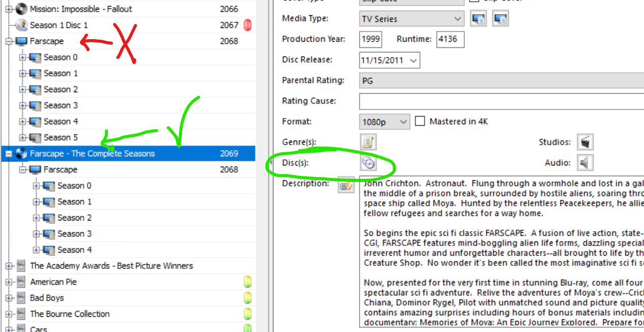Click the Description edit pencil icon
Viewport: 644px width, 332px height.
[x=346, y=186]
